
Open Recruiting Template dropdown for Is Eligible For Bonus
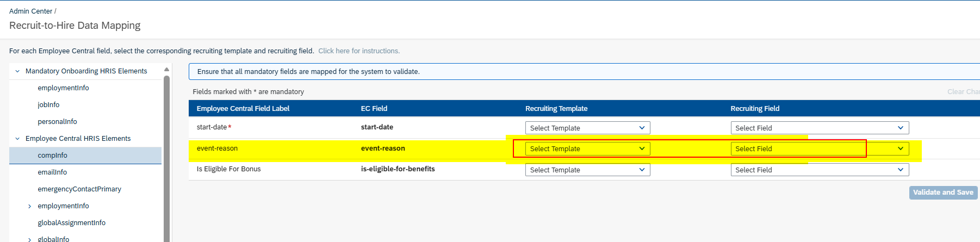click(587, 170)
